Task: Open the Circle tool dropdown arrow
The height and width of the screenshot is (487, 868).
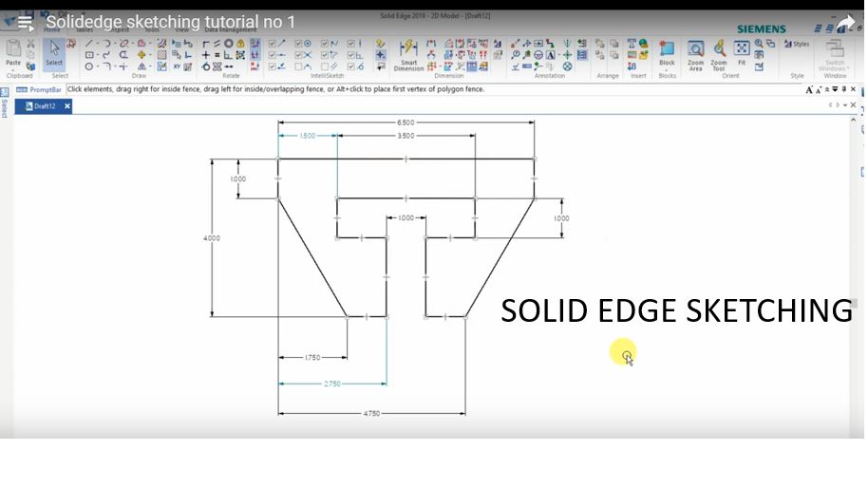Action: coord(98,66)
